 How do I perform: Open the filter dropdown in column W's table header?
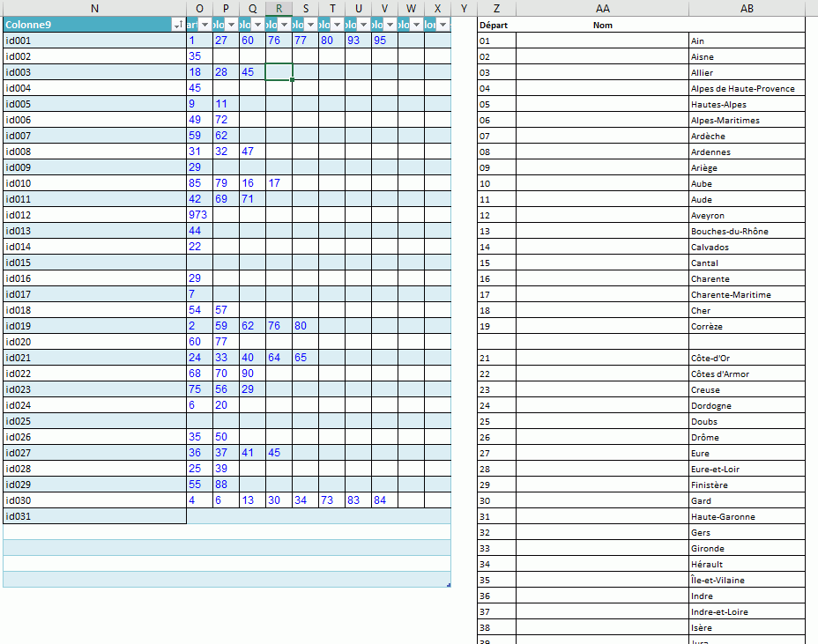[x=416, y=25]
